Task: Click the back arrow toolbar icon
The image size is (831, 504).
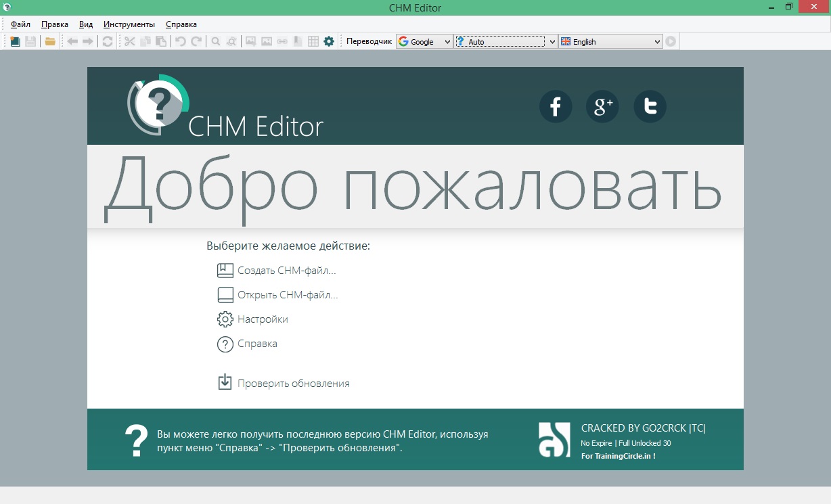Action: pos(72,41)
